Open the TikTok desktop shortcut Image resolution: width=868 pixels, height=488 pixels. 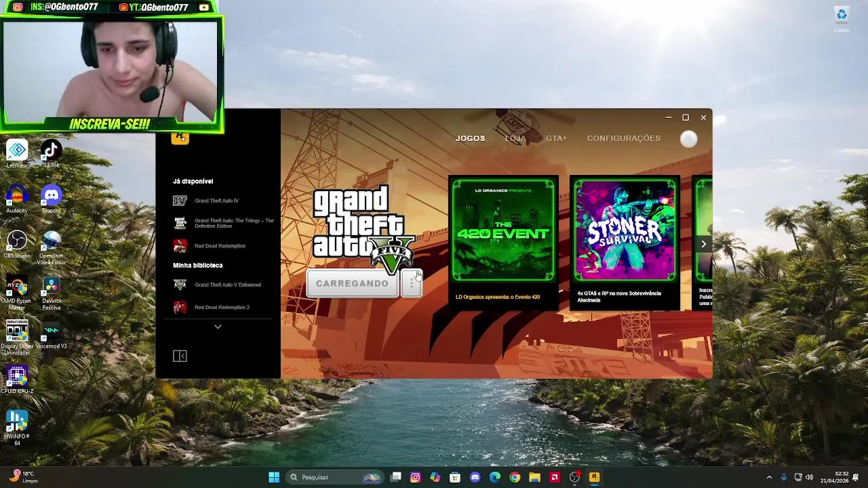(x=51, y=155)
